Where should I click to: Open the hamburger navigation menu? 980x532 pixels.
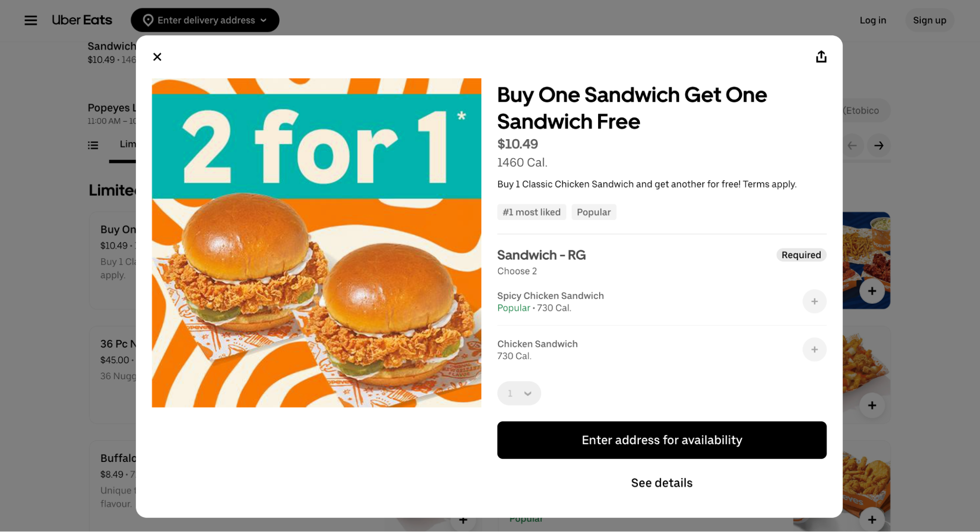pos(30,20)
